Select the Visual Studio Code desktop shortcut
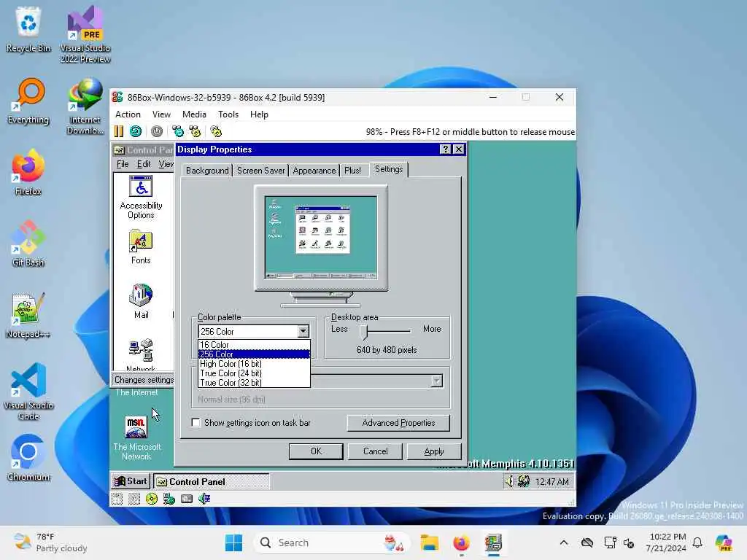Image resolution: width=747 pixels, height=560 pixels. pyautogui.click(x=28, y=392)
